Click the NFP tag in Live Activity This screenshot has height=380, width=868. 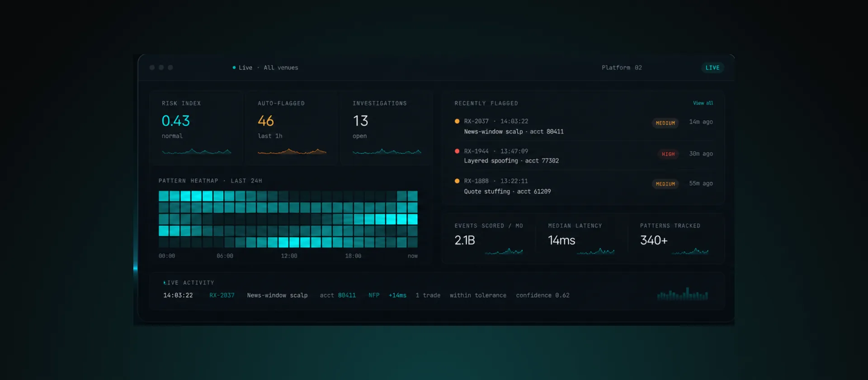(x=374, y=295)
